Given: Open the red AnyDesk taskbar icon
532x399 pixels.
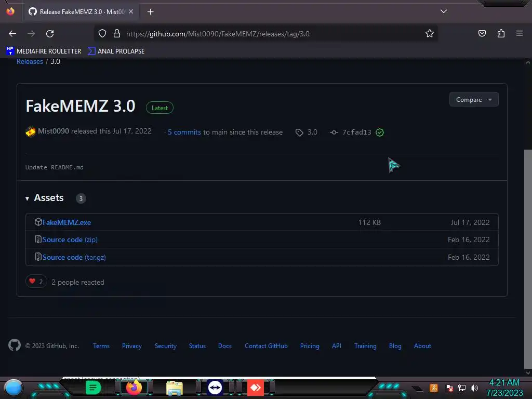Looking at the screenshot, I should pyautogui.click(x=256, y=388).
